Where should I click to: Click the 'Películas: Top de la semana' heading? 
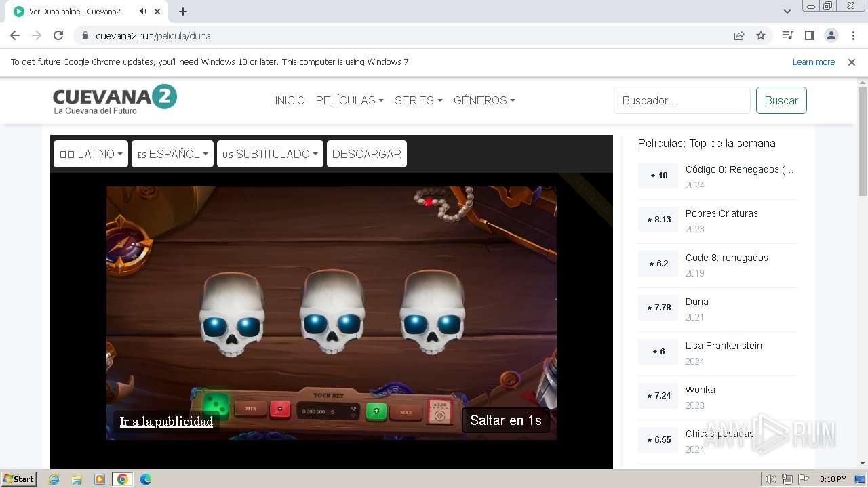707,143
